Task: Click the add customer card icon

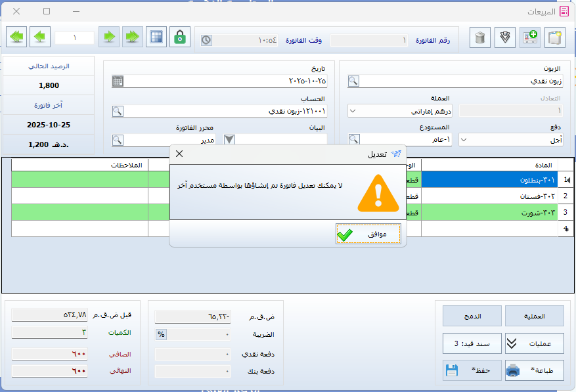Action: (x=530, y=37)
